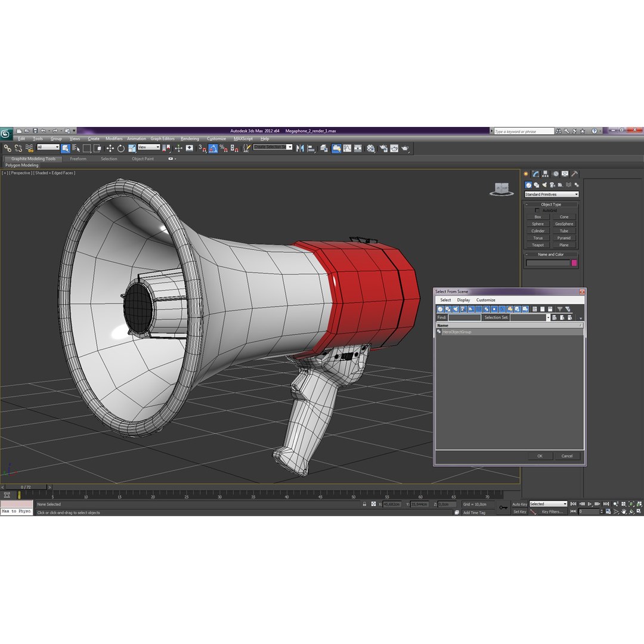Choose the Select and Move tool

(x=110, y=148)
